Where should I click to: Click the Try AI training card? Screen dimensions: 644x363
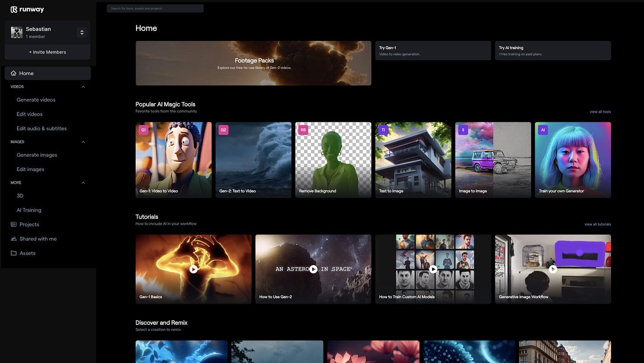click(x=553, y=51)
